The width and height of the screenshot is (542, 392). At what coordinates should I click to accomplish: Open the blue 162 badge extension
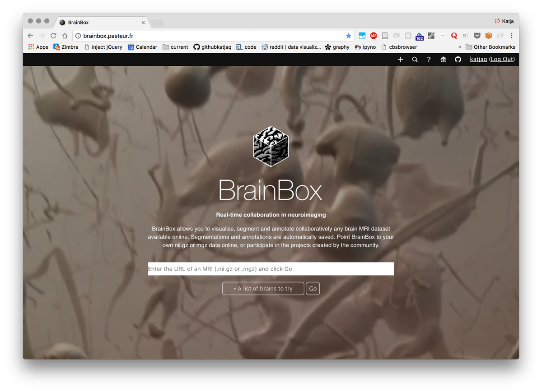click(x=419, y=36)
